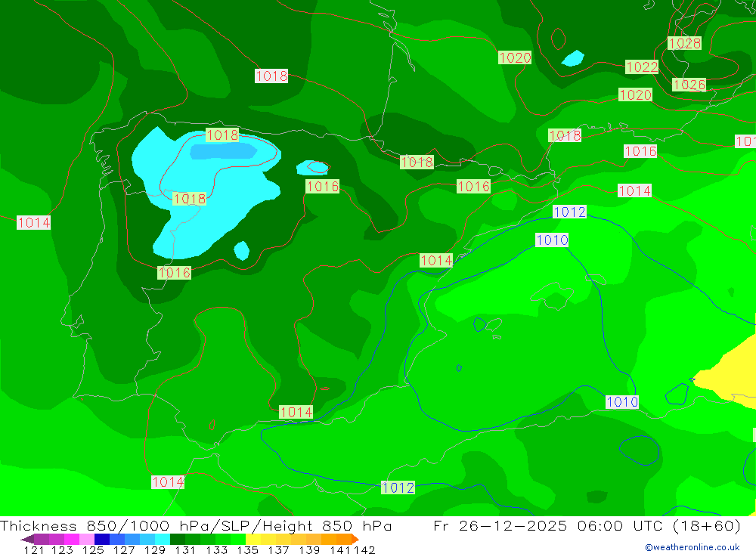
Task: Click the 1028 isobar label
Action: tap(685, 43)
